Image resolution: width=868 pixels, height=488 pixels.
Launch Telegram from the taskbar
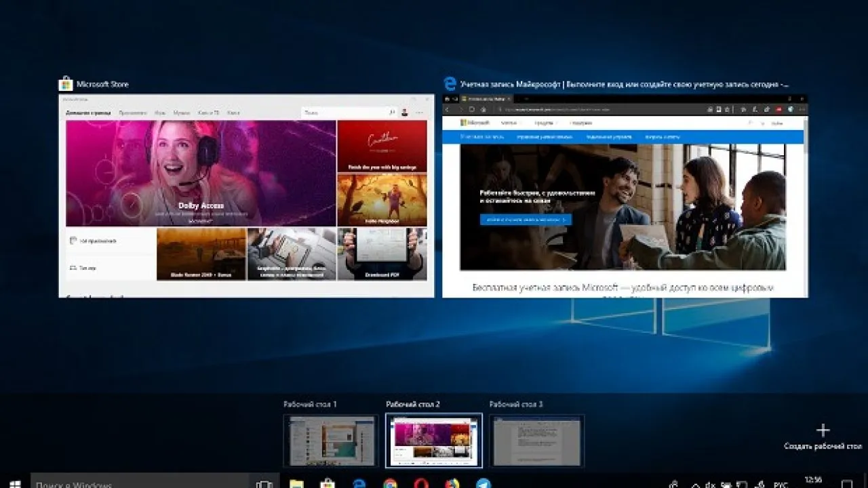(x=484, y=484)
